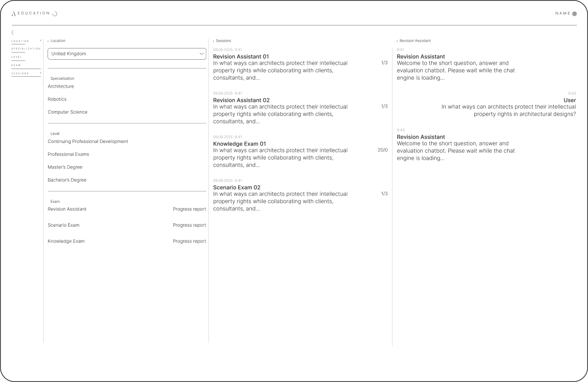Select Continuing Professional Development level

click(88, 142)
